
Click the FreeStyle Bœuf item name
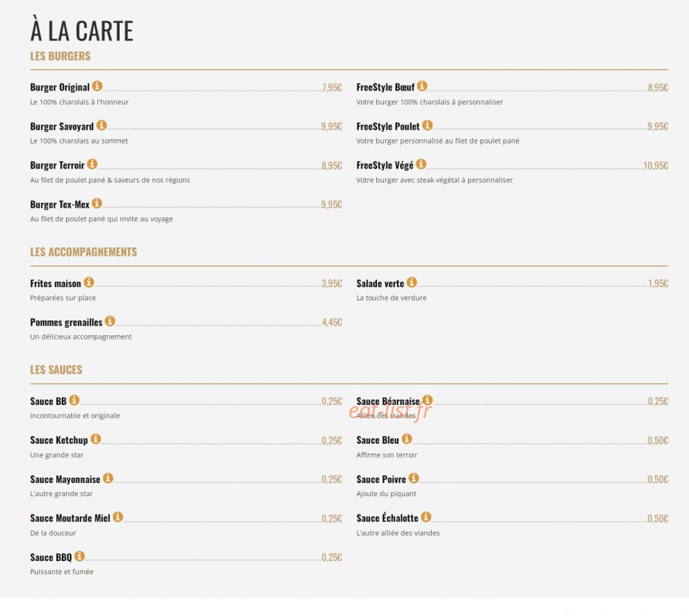click(x=385, y=87)
